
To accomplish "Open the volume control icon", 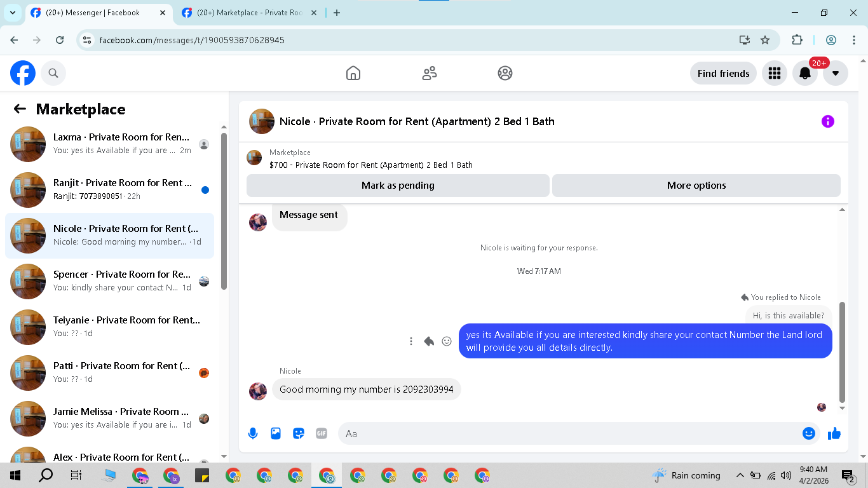I will coord(786,475).
